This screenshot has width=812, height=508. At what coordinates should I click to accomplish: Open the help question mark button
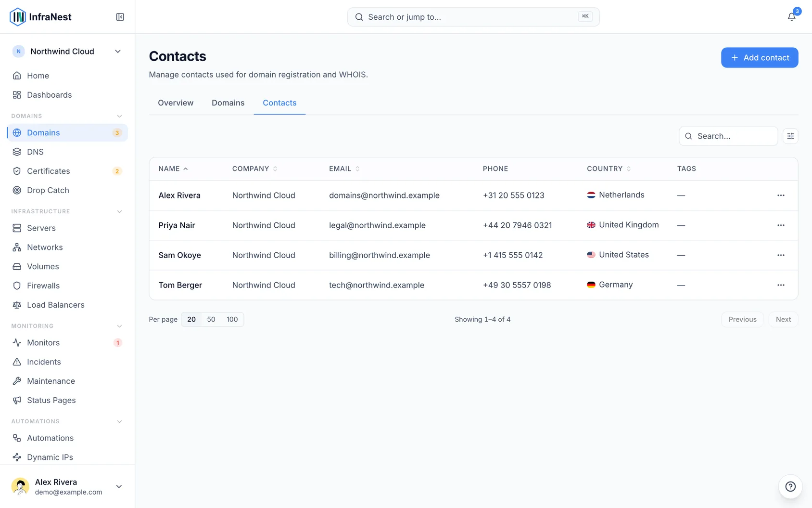point(790,486)
